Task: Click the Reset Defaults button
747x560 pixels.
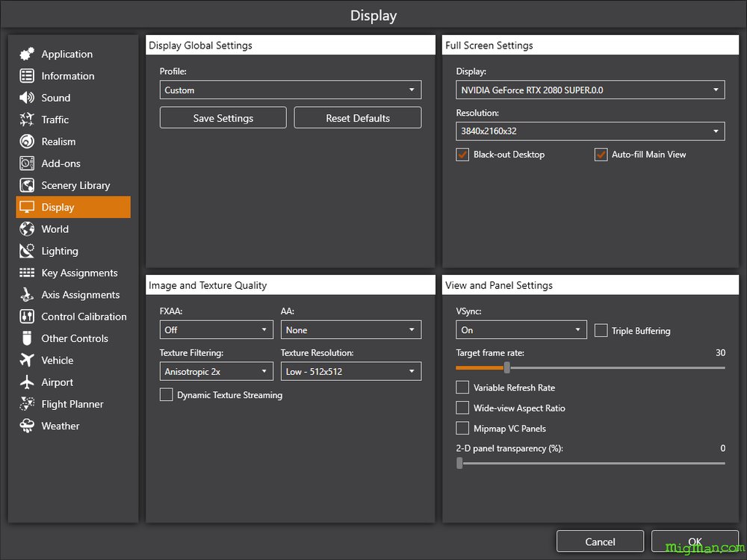Action: coord(358,118)
